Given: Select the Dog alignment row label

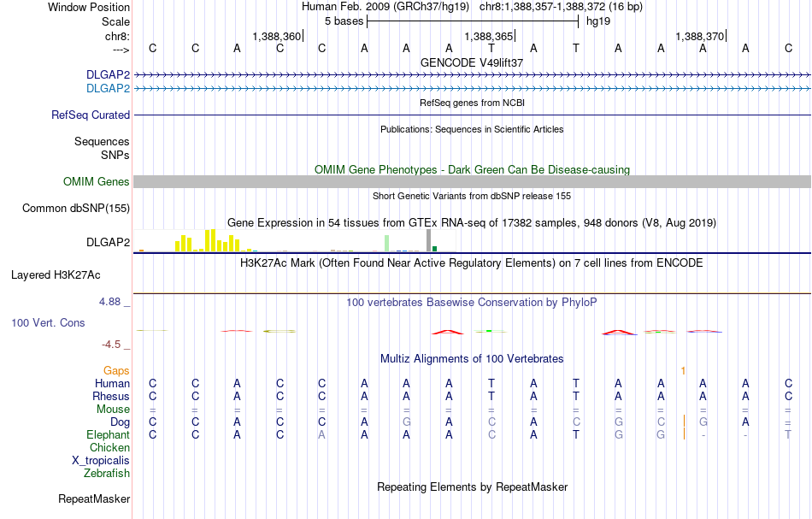Looking at the screenshot, I should [121, 422].
